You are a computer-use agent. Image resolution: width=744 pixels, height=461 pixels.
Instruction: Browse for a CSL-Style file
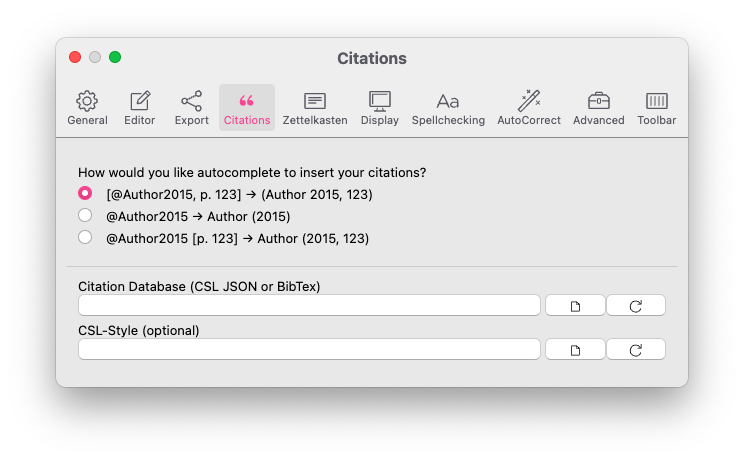tap(575, 350)
